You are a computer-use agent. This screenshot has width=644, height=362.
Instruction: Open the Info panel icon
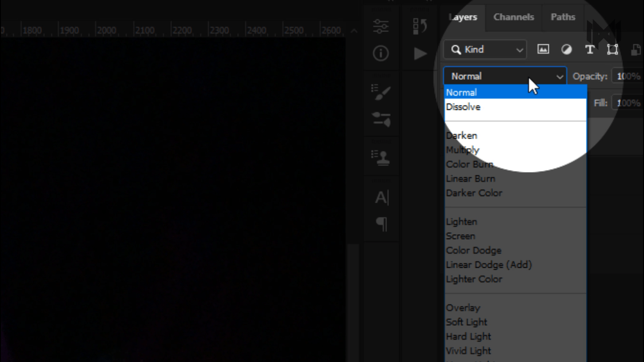click(381, 53)
